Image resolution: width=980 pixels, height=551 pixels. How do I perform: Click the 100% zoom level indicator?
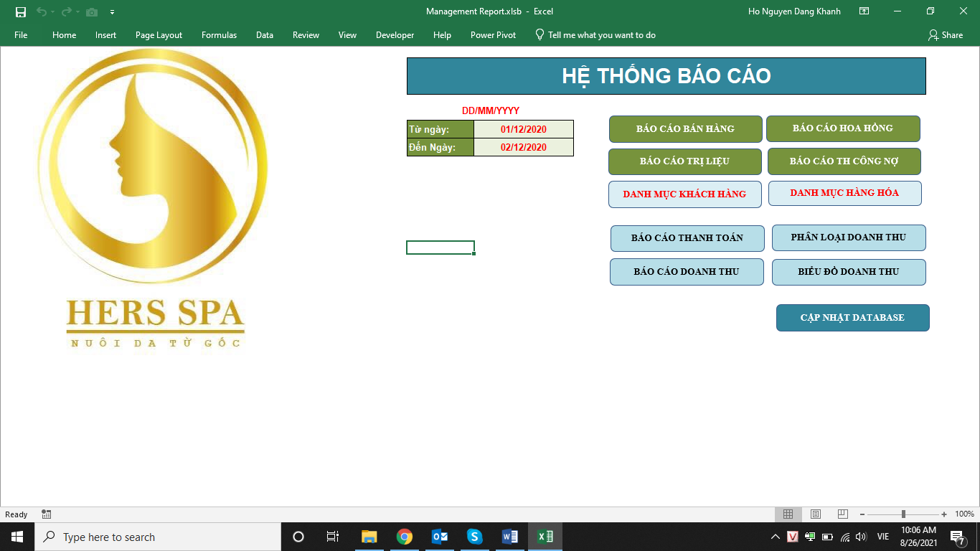[x=964, y=514]
